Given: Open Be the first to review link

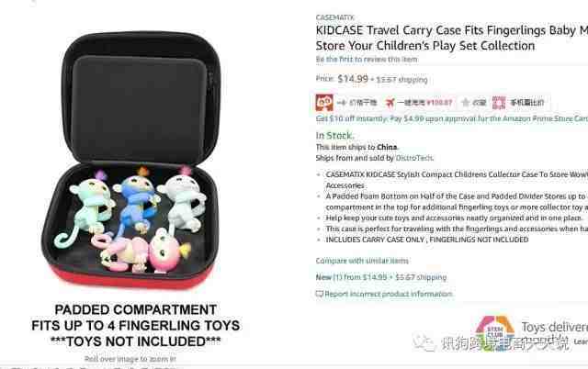Looking at the screenshot, I should pyautogui.click(x=367, y=59).
